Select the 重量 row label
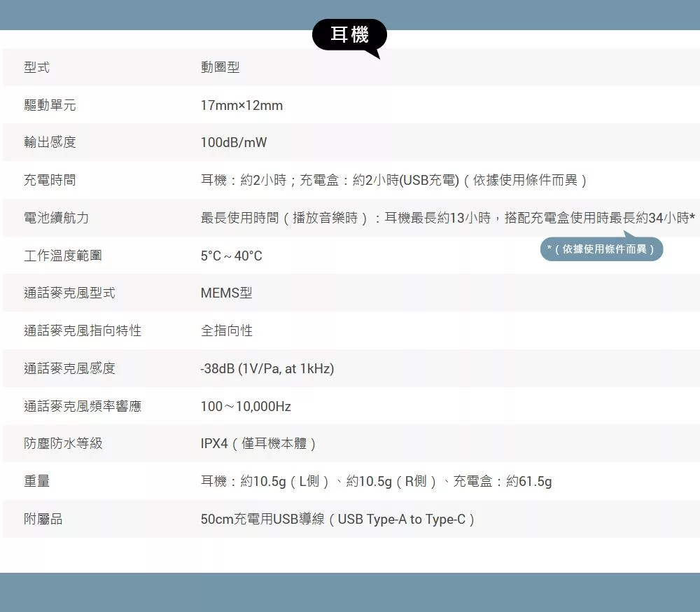The width and height of the screenshot is (700, 612). pyautogui.click(x=36, y=482)
